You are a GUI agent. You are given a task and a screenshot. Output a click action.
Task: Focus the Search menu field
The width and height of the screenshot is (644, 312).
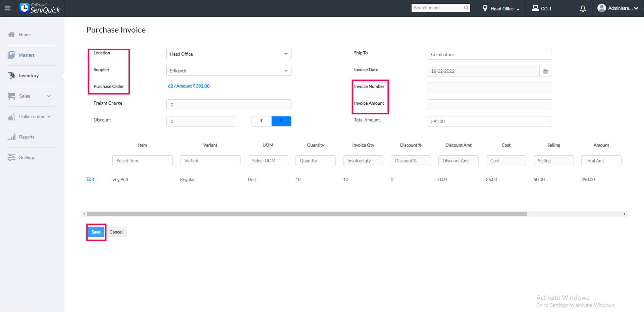coord(438,8)
